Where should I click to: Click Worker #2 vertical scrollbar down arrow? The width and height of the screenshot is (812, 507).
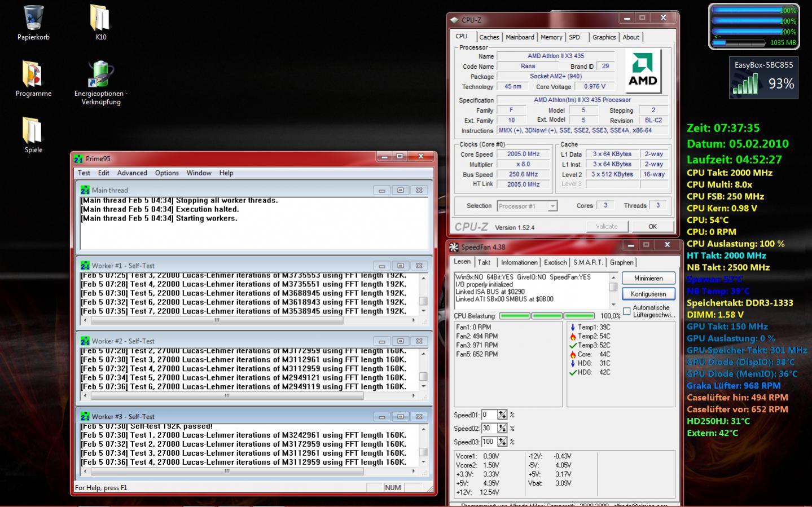423,387
